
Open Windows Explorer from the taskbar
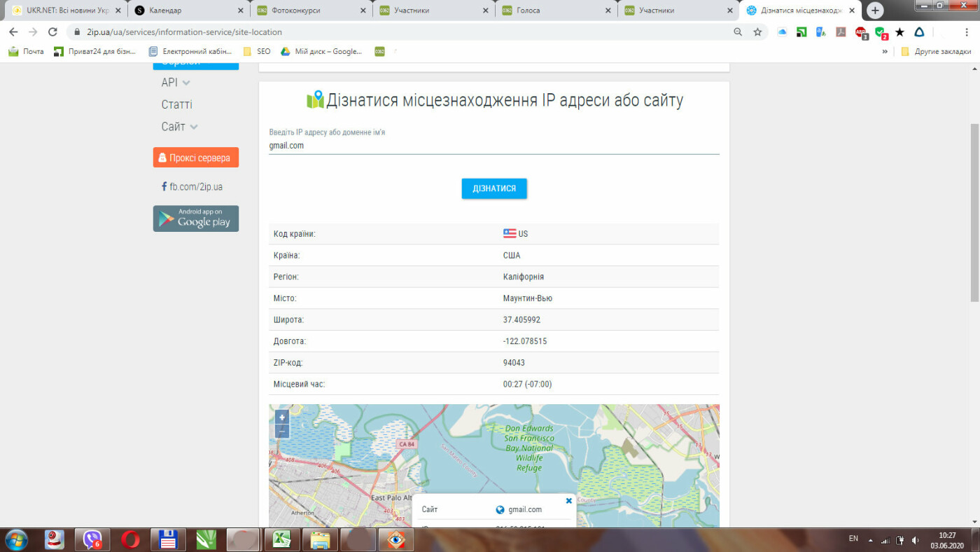[x=319, y=539]
